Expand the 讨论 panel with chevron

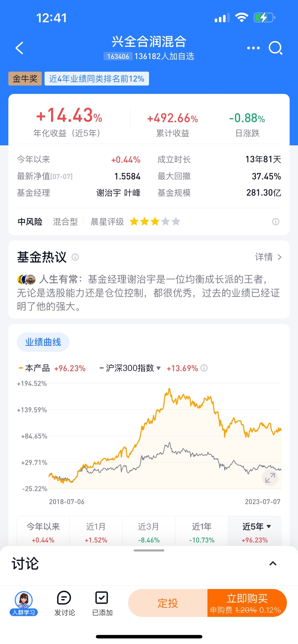tap(273, 563)
